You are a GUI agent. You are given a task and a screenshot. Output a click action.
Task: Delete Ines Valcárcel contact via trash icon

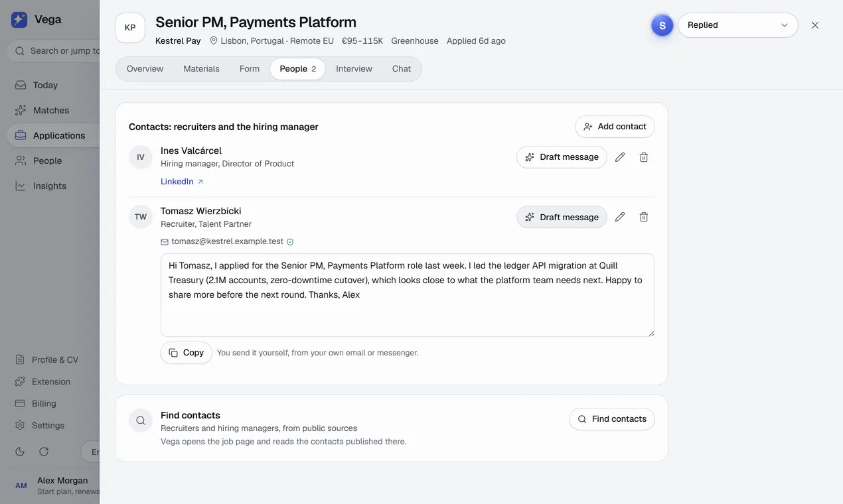[644, 157]
